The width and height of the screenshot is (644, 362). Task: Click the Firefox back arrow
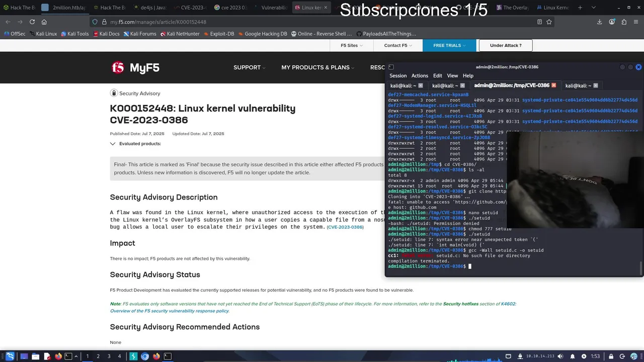(8, 22)
